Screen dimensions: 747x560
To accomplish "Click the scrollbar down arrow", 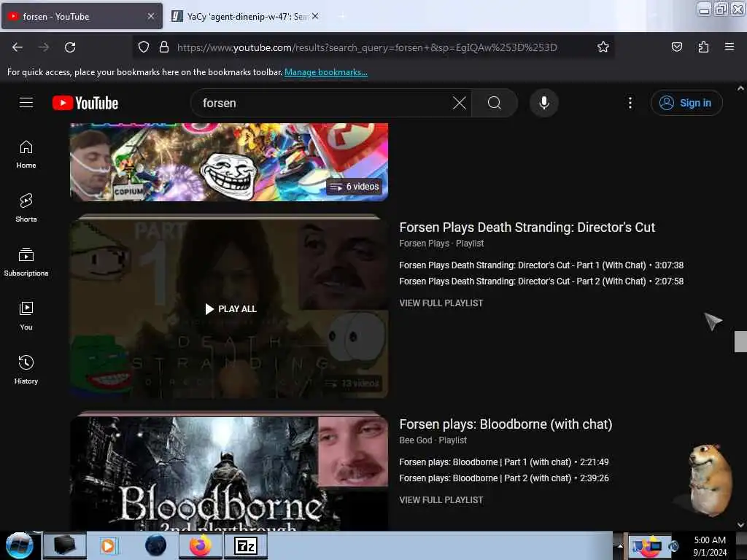I will click(x=740, y=525).
